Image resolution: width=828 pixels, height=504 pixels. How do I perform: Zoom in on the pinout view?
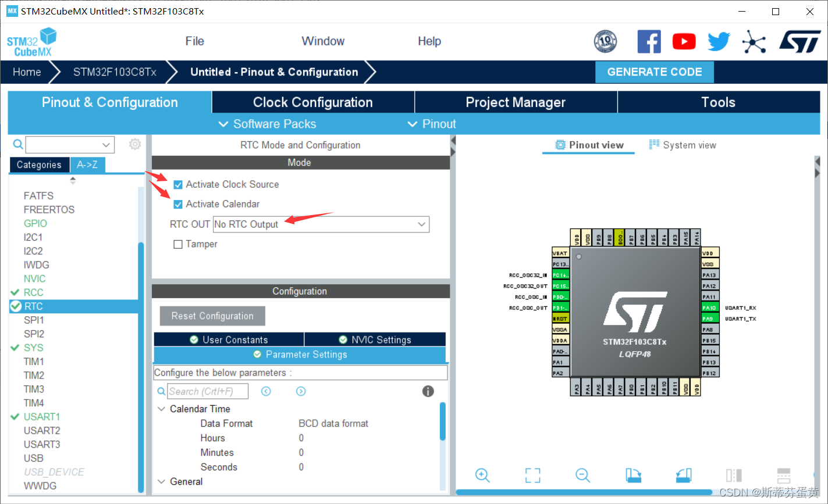pyautogui.click(x=482, y=475)
